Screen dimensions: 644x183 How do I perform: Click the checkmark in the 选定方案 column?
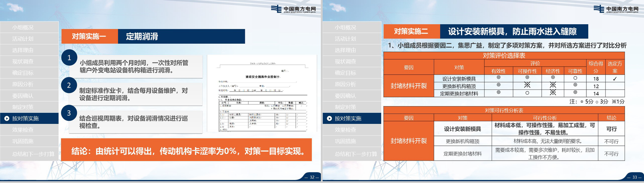pyautogui.click(x=615, y=79)
